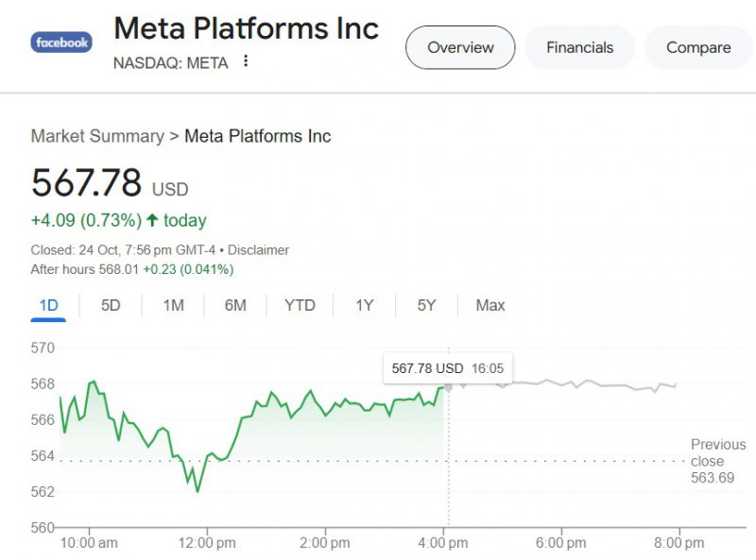Viewport: 756px width, 560px height.
Task: Click the 567.78 USD price tooltip
Action: click(x=447, y=368)
